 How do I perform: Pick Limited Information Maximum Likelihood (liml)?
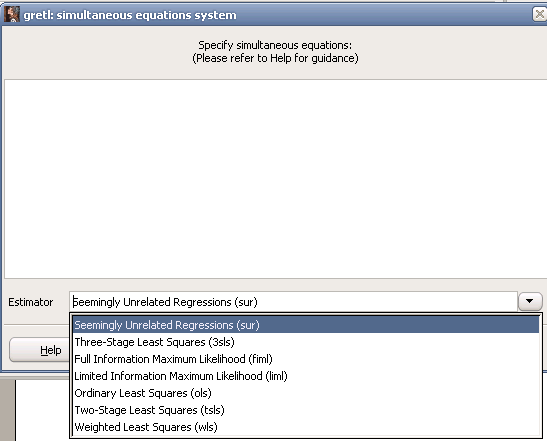pos(306,376)
